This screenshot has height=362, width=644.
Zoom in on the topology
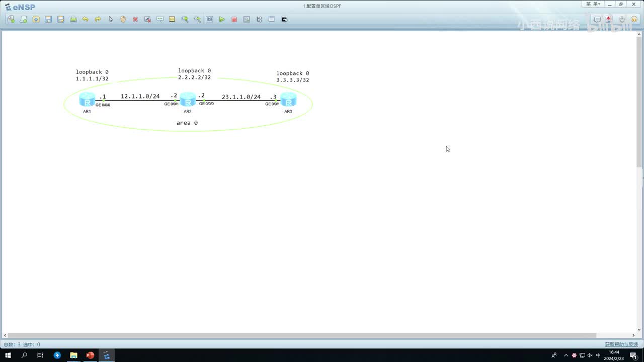[x=185, y=19]
